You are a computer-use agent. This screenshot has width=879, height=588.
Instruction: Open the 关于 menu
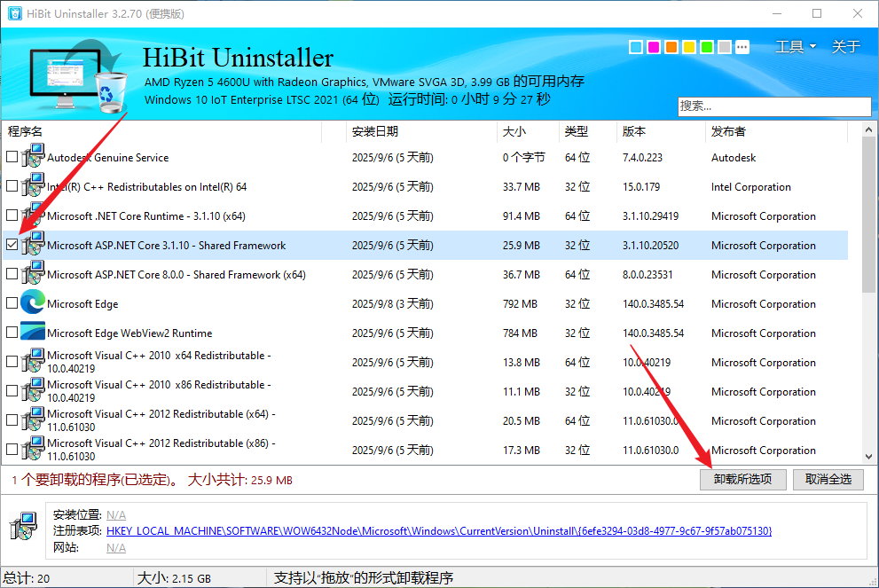846,46
